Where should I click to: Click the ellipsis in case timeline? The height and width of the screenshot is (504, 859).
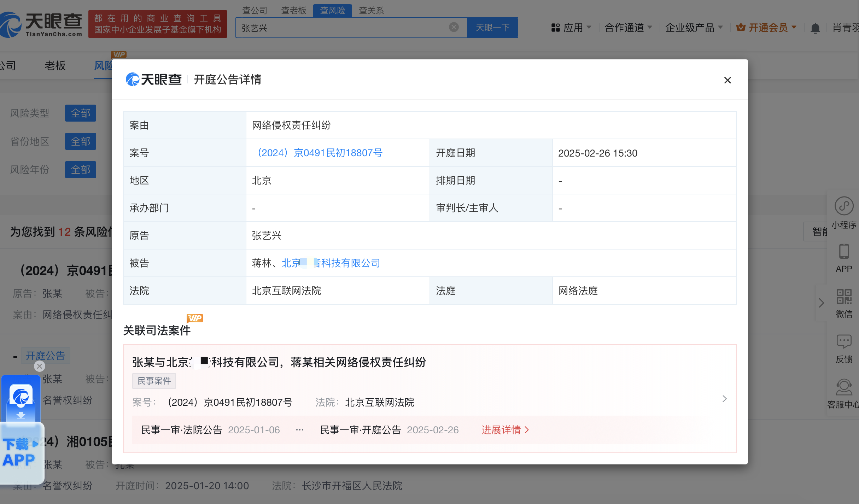(300, 430)
